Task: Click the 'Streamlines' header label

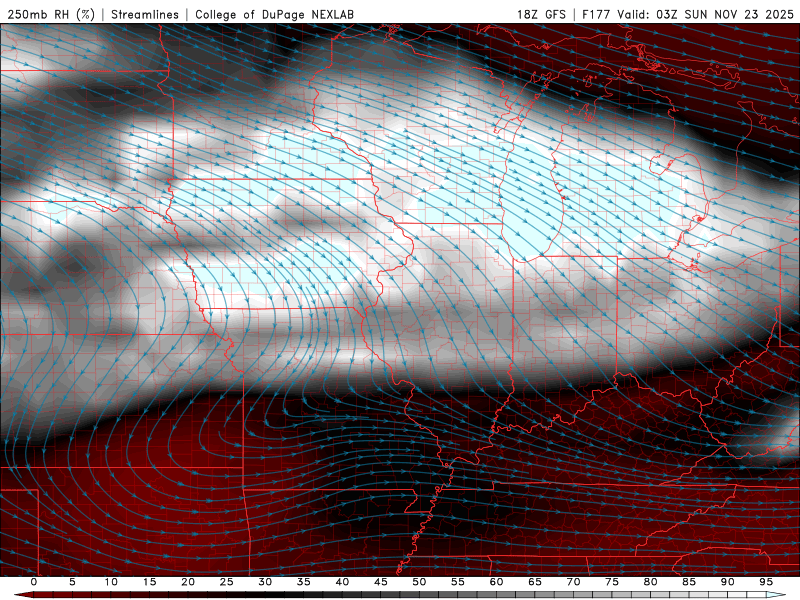Action: click(145, 14)
